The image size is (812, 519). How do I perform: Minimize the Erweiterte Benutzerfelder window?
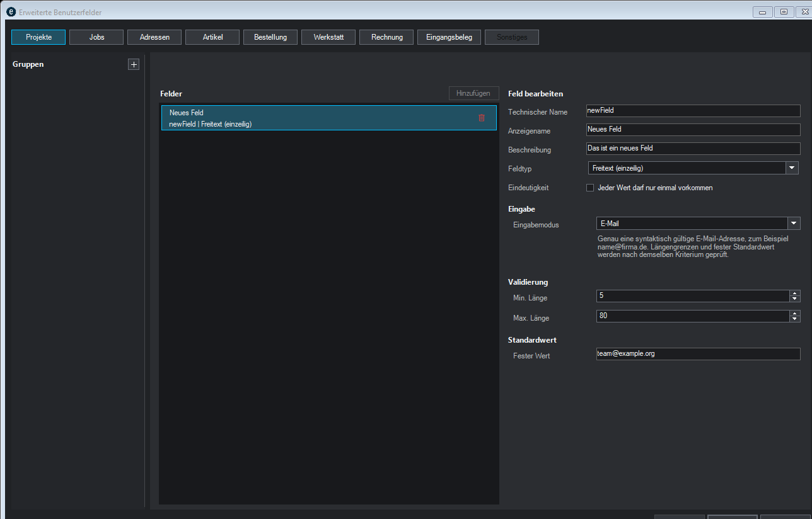tap(763, 12)
